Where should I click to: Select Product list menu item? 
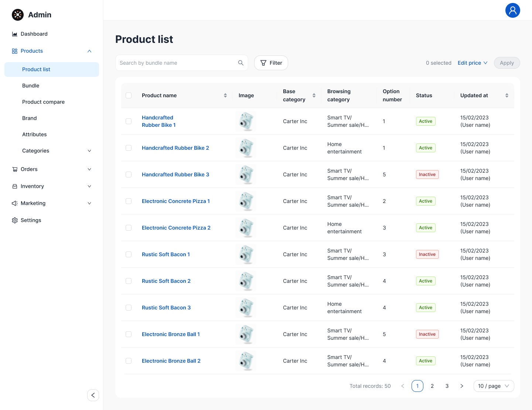pyautogui.click(x=52, y=70)
